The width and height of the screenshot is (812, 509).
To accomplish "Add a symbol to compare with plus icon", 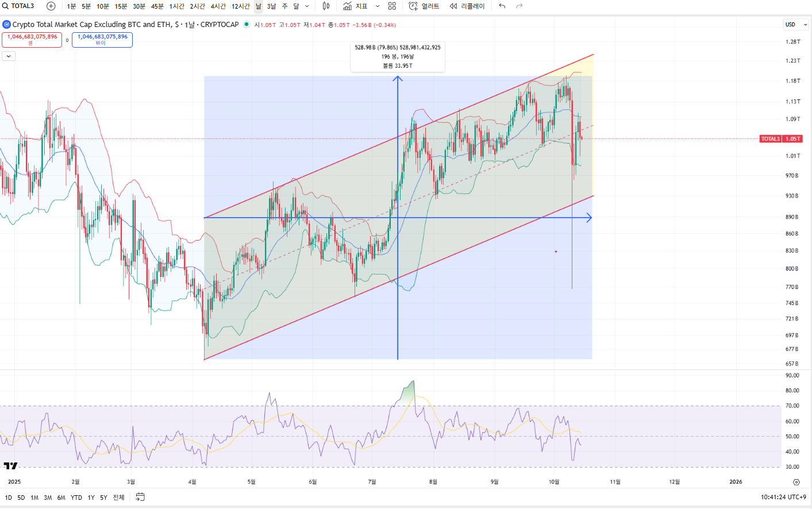I will pos(51,6).
